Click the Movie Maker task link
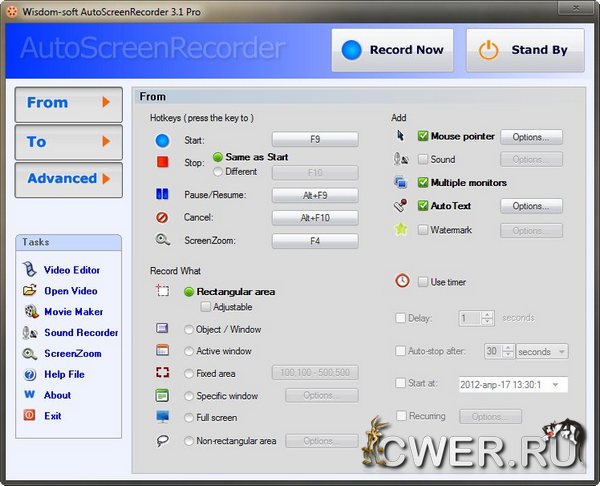600x486 pixels. click(73, 311)
